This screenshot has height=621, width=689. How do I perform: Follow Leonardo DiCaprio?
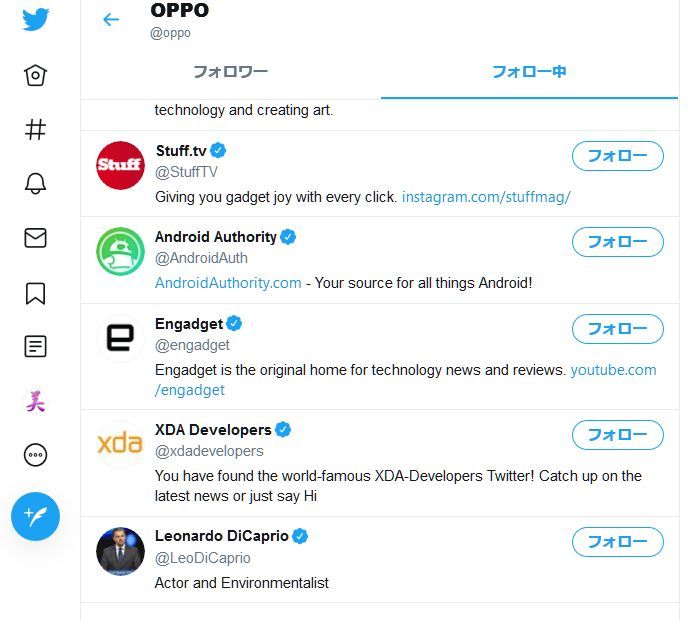pyautogui.click(x=617, y=542)
